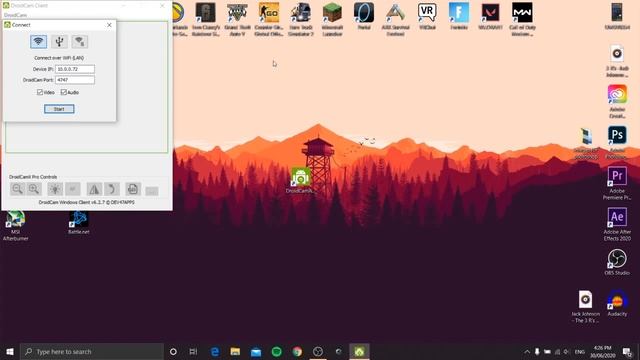
Task: Open Fortnite desktop shortcut
Action: tap(459, 16)
